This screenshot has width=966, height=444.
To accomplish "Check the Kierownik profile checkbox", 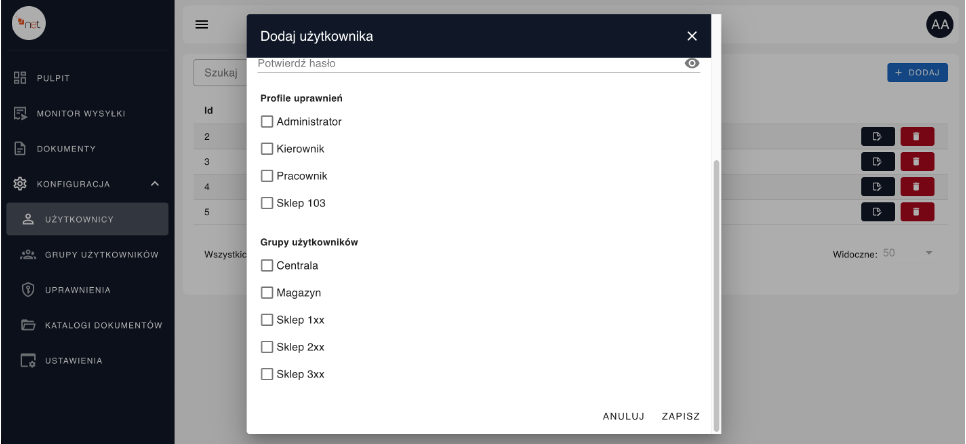I will click(x=267, y=149).
